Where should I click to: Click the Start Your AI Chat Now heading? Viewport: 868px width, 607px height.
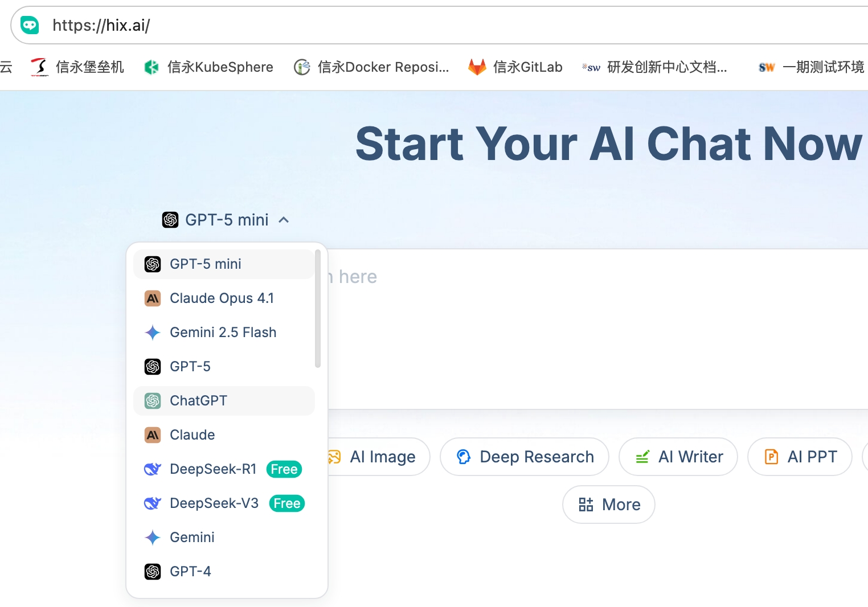pyautogui.click(x=609, y=143)
